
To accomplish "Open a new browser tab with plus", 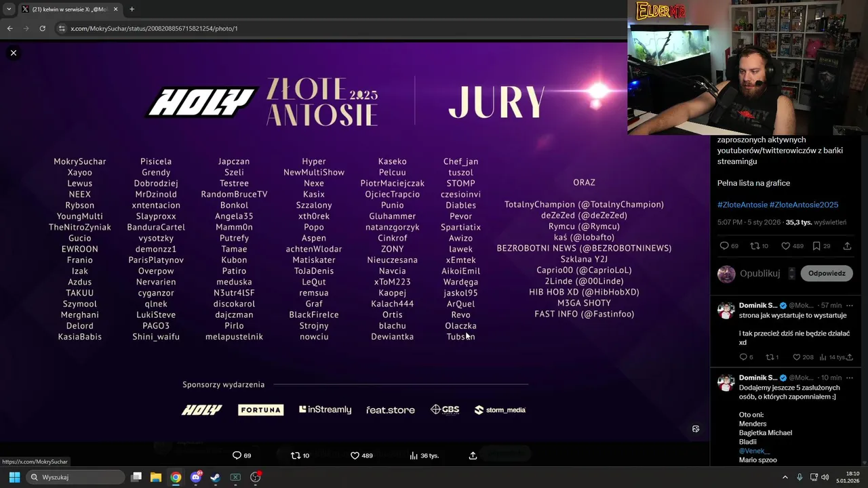I will point(132,9).
